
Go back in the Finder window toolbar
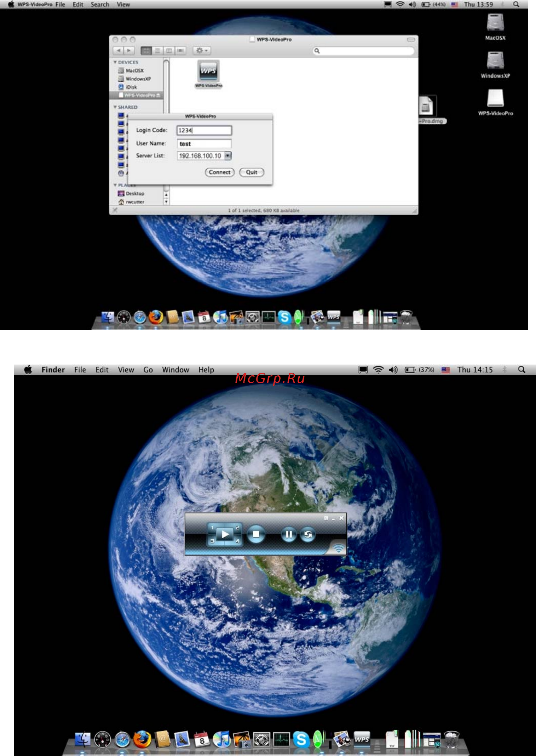119,51
